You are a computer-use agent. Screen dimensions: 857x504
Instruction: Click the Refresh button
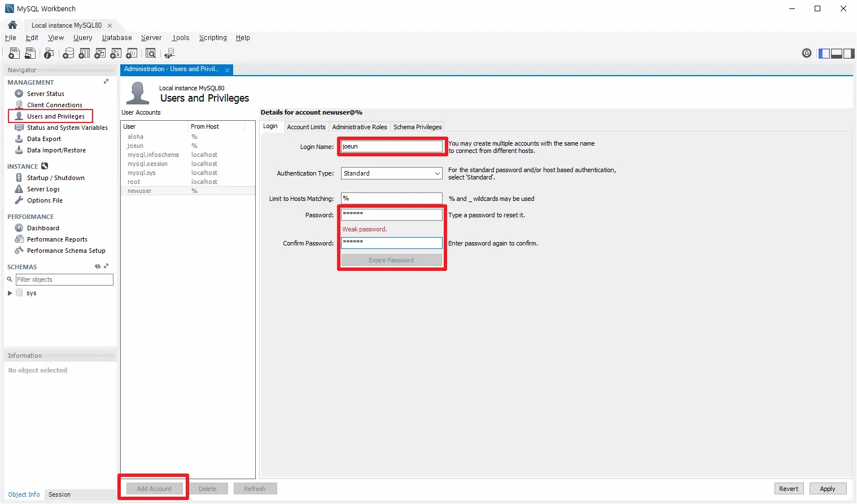(x=255, y=489)
